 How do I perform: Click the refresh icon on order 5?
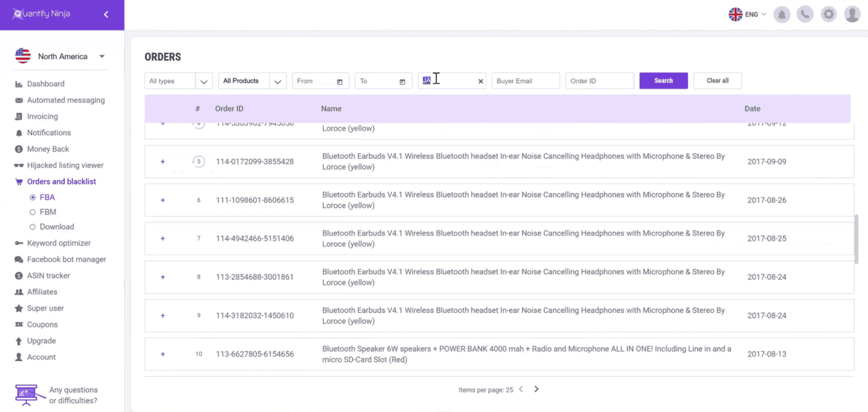pos(199,162)
